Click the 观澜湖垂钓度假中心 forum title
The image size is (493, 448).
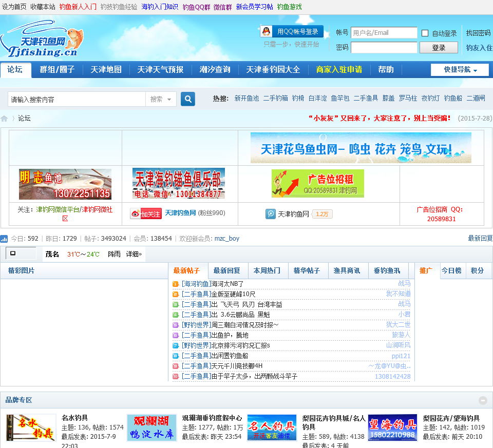(x=212, y=418)
